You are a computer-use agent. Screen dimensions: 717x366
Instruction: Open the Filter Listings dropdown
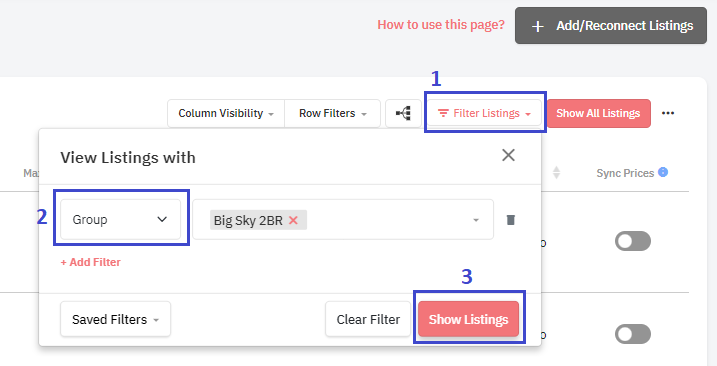pyautogui.click(x=484, y=113)
